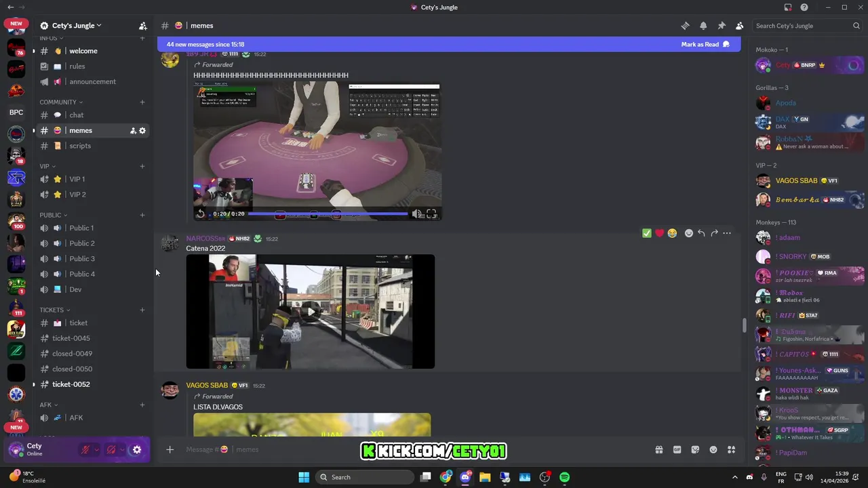Image resolution: width=868 pixels, height=488 pixels.
Task: Add a channel to TICKETS category
Action: click(x=142, y=310)
